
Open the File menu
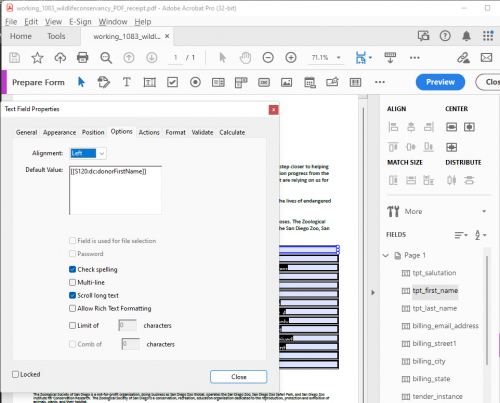click(11, 22)
